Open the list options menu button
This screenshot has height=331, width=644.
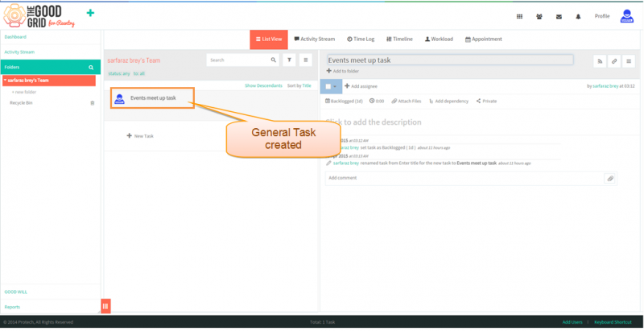pyautogui.click(x=306, y=60)
